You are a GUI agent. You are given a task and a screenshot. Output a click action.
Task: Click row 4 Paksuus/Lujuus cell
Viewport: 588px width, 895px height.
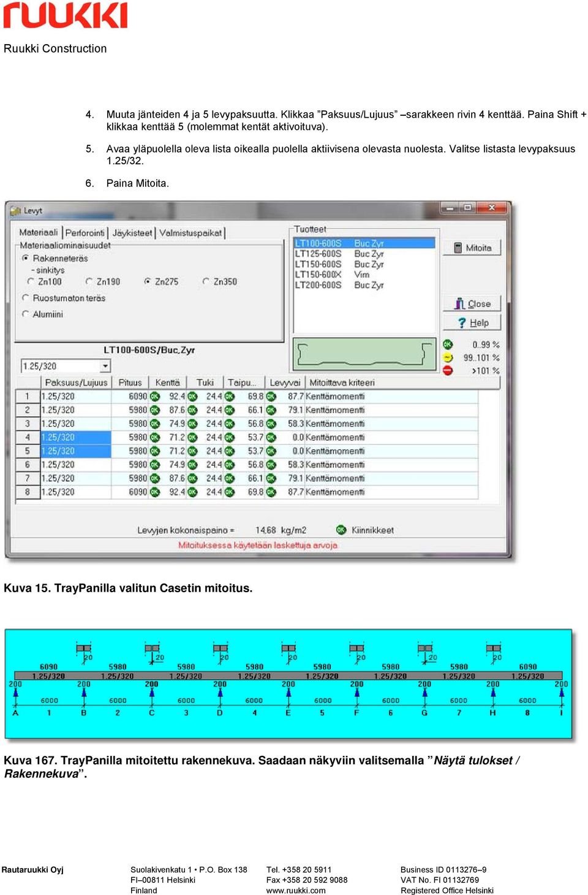pos(76,438)
